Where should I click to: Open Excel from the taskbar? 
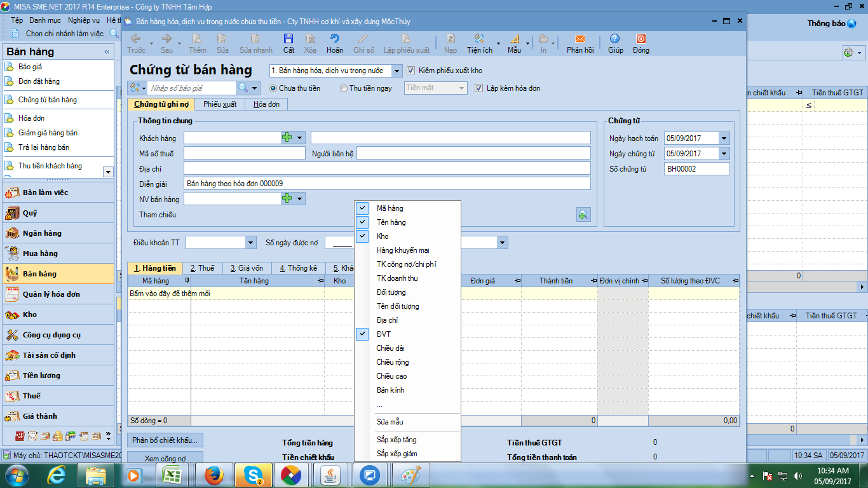pyautogui.click(x=171, y=475)
